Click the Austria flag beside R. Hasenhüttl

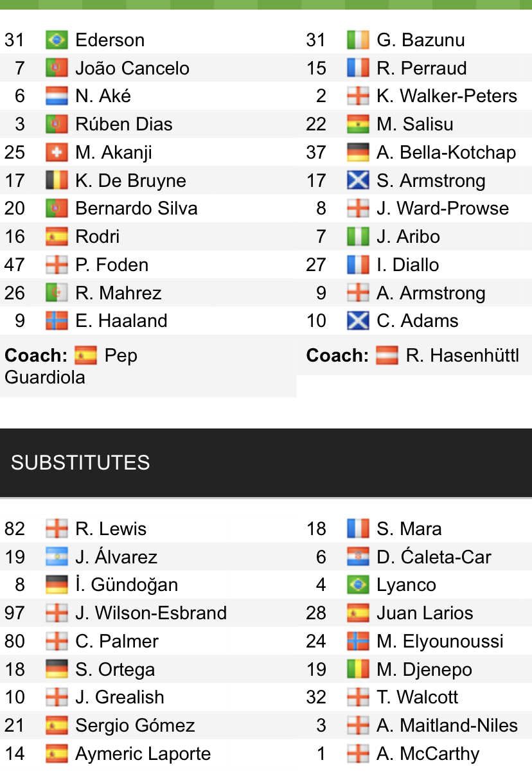(x=387, y=355)
